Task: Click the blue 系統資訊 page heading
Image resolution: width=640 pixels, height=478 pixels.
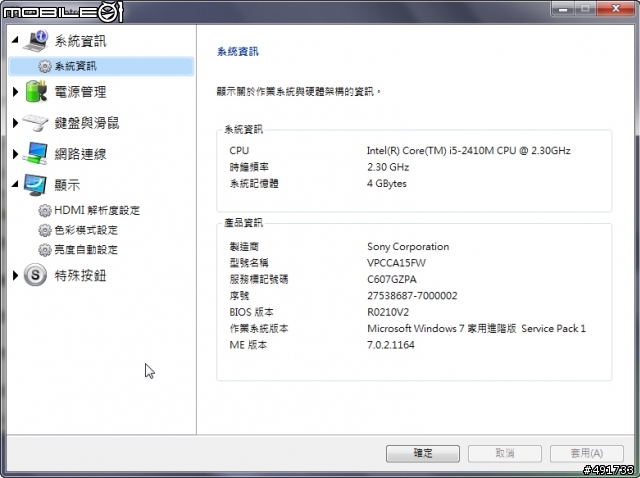Action: point(238,51)
